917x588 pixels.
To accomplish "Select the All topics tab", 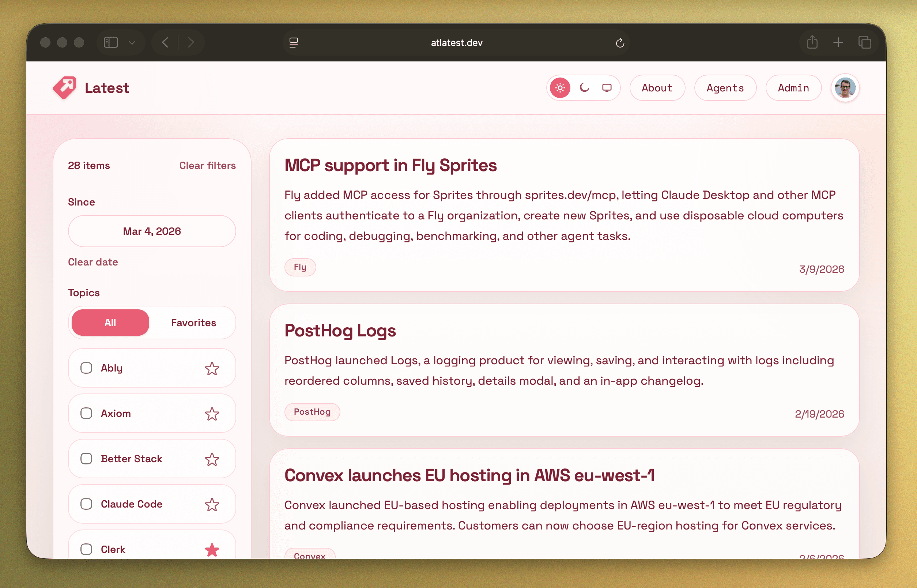I will pyautogui.click(x=110, y=323).
